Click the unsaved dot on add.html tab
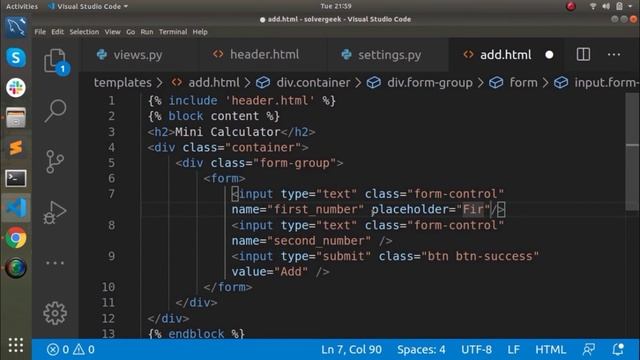Screen dimensions: 640x360 (x=549, y=55)
